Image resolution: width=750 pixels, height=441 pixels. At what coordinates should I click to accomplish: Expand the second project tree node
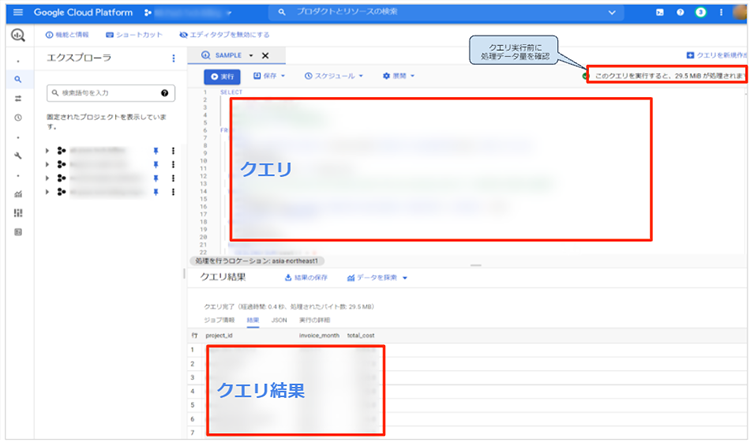(47, 165)
